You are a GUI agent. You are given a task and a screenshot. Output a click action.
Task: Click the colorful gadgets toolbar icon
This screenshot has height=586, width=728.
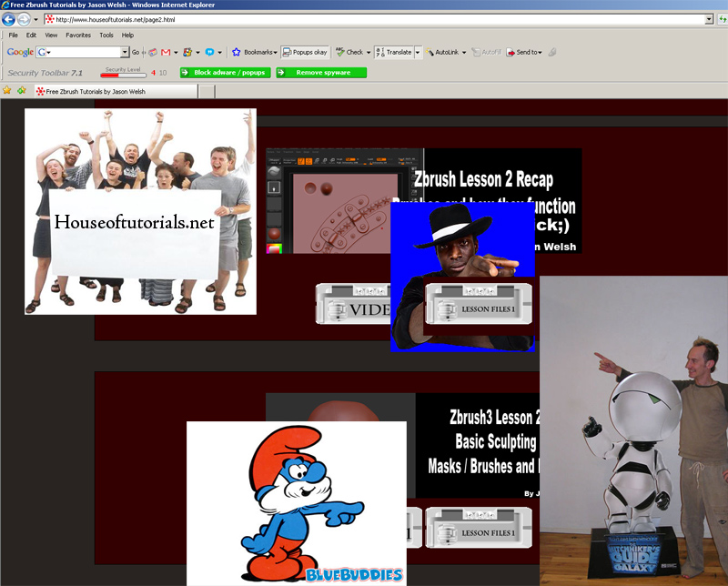[187, 53]
